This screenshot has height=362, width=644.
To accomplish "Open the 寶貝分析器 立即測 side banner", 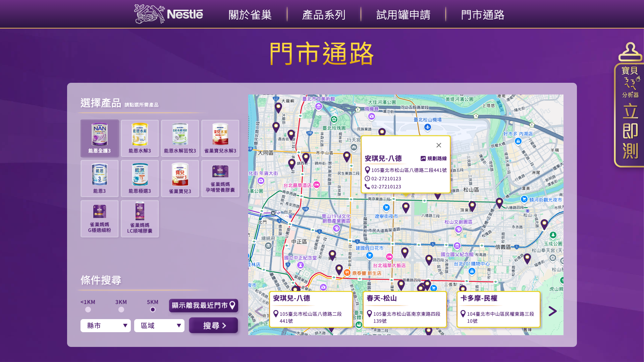I will coord(630,115).
